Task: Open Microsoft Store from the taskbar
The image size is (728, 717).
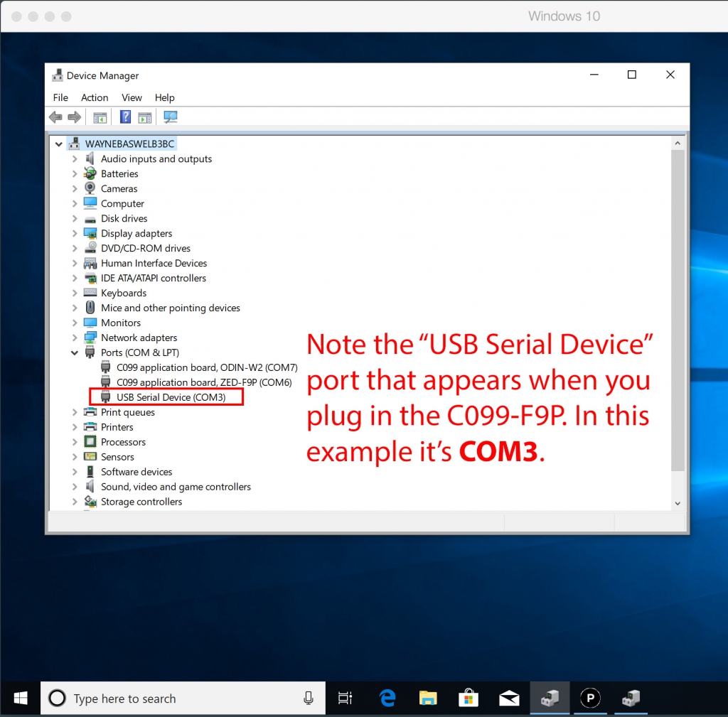Action: point(469,698)
